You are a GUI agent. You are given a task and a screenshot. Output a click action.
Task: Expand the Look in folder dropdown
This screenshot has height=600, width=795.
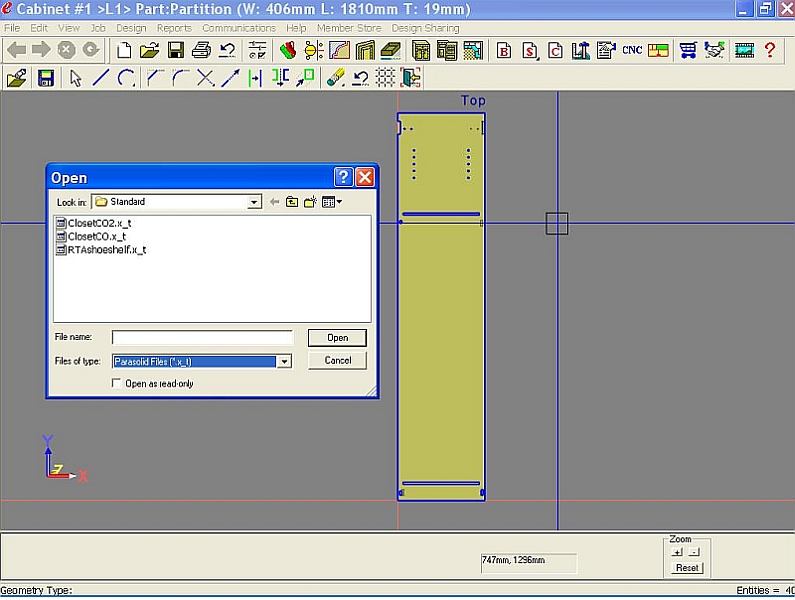click(x=254, y=202)
